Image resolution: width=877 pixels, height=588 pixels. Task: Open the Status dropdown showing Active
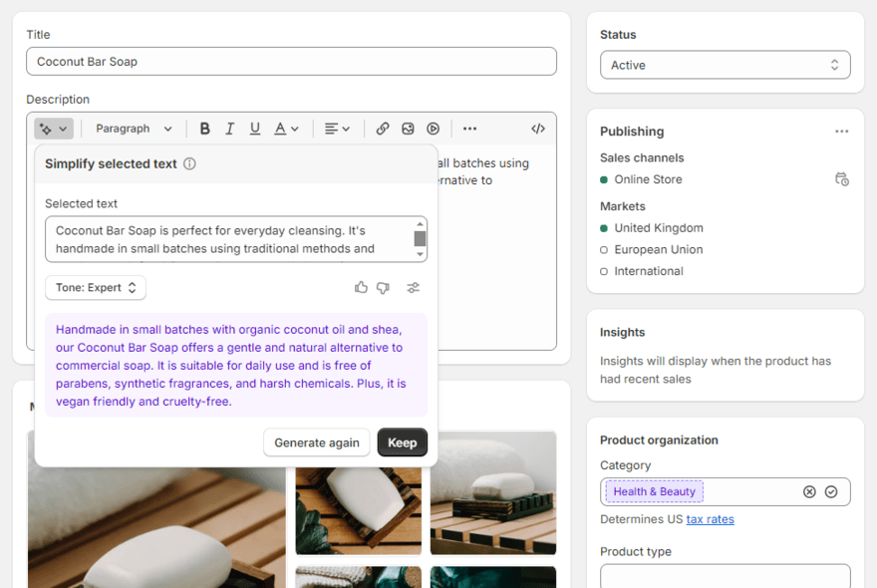point(725,65)
